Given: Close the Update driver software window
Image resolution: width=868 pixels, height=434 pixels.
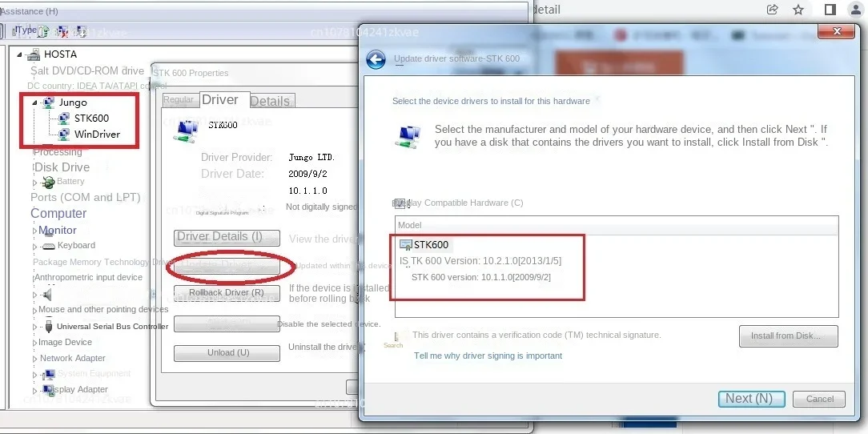Looking at the screenshot, I should (837, 31).
